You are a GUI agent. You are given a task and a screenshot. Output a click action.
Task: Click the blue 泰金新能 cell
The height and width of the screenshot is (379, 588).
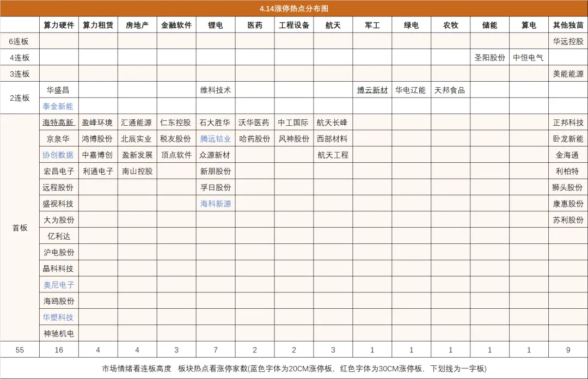click(x=58, y=106)
